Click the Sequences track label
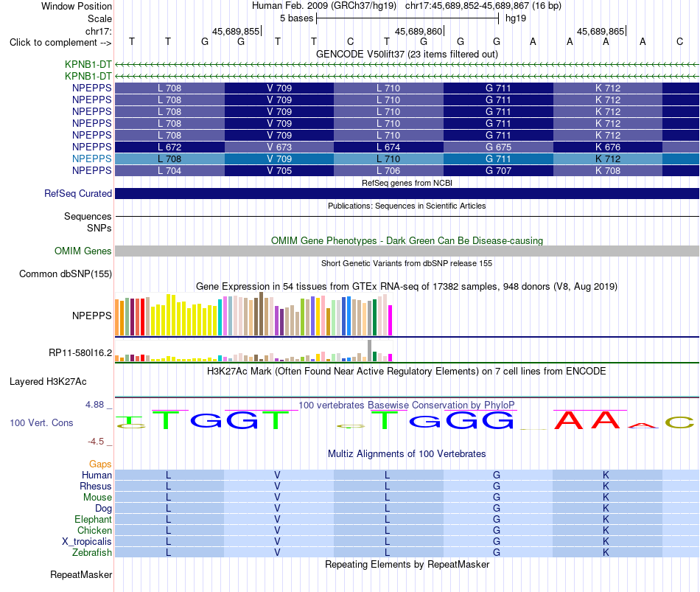This screenshot has height=592, width=700. (x=88, y=216)
